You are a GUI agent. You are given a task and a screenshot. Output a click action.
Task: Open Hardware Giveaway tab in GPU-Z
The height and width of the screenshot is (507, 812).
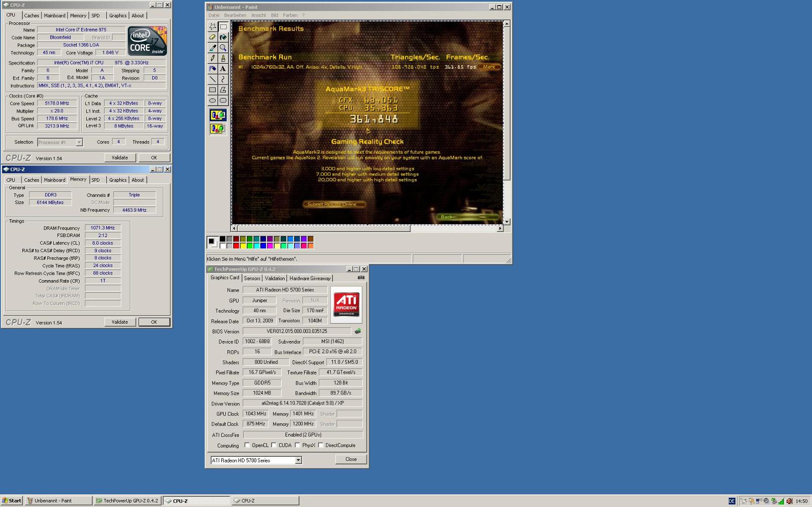click(310, 278)
